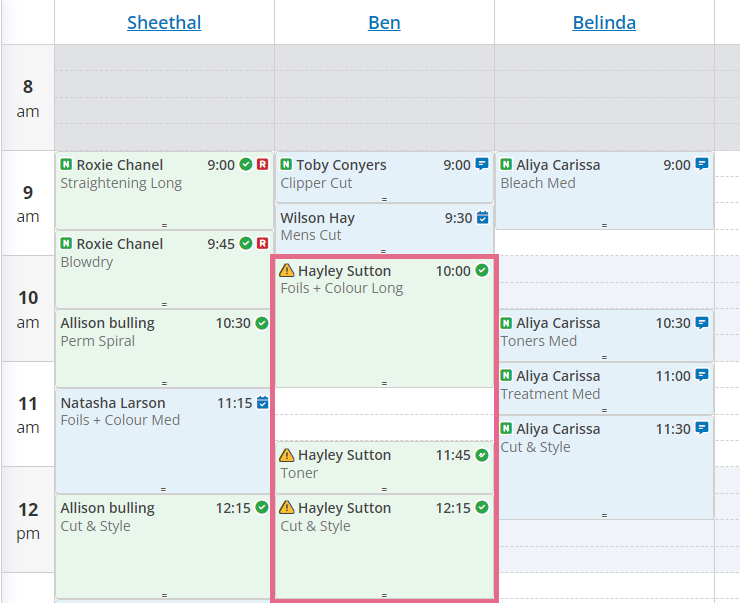Click the 12 pm time label
Image resolution: width=740 pixels, height=603 pixels.
(x=28, y=521)
